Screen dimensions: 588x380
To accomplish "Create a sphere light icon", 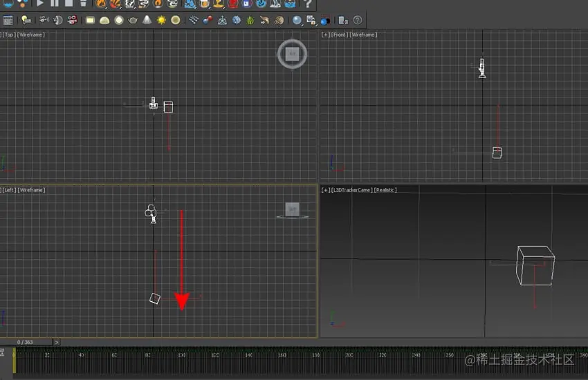I will (x=175, y=20).
